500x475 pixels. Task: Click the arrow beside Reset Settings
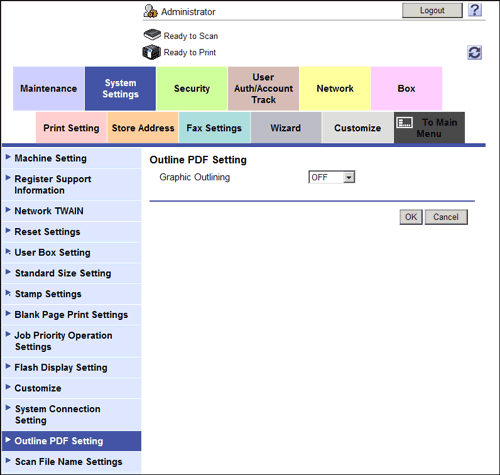[x=8, y=230]
